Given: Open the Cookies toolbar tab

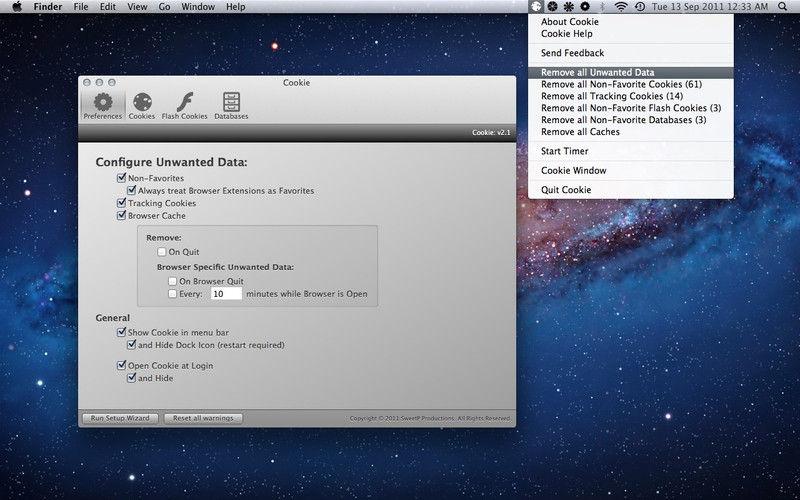Looking at the screenshot, I should 142,106.
